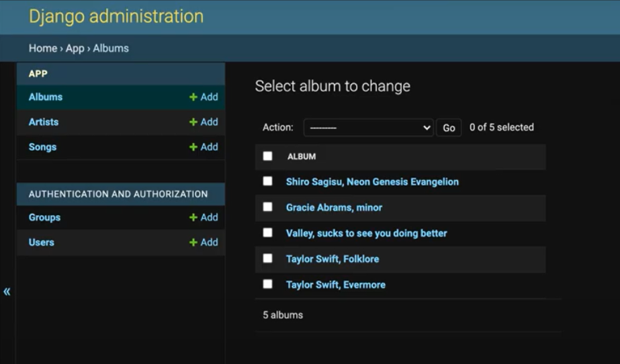Open album Gracie Abrams, minor
This screenshot has width=620, height=364.
334,208
